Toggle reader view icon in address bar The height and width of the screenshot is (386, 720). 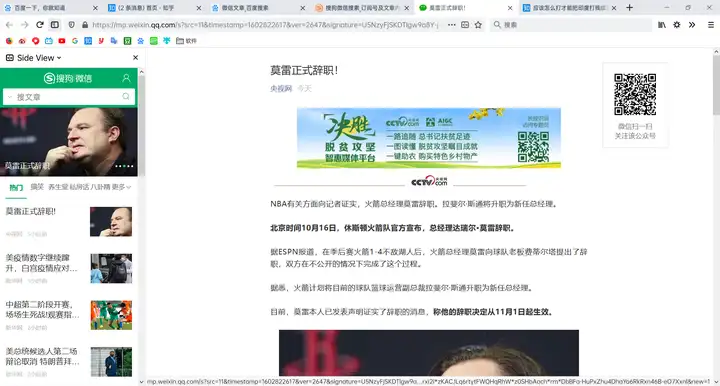click(465, 25)
